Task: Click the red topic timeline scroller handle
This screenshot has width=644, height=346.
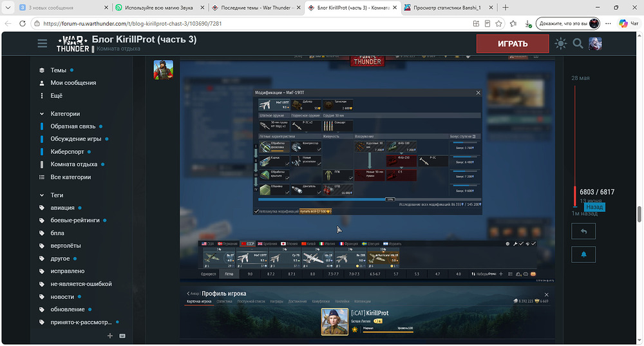Action: 574,197
